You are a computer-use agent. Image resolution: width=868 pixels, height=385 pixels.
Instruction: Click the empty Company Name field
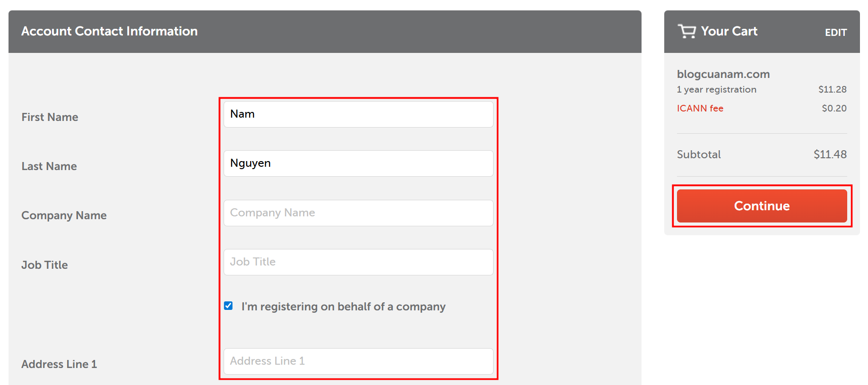[x=358, y=213]
